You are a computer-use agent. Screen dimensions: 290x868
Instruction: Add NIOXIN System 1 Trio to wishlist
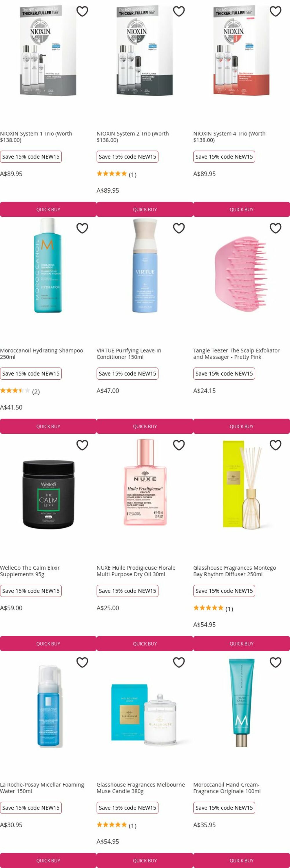82,12
